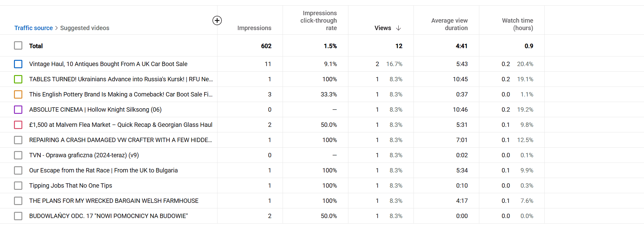
Task: Sort by Watch time (hours) header
Action: (x=517, y=24)
